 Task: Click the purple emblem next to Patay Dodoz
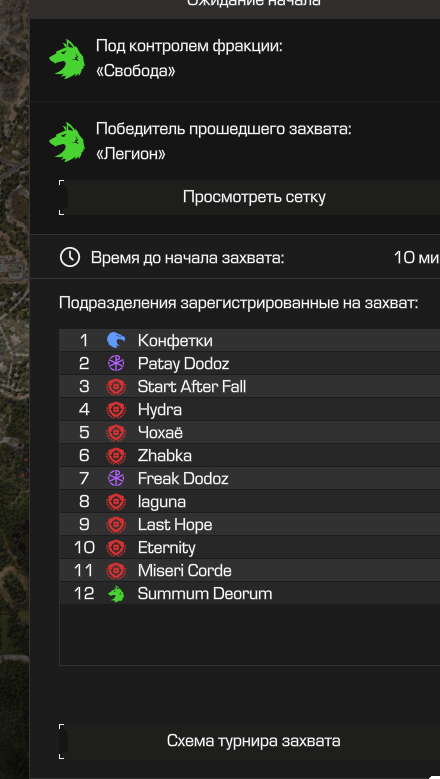click(x=116, y=363)
